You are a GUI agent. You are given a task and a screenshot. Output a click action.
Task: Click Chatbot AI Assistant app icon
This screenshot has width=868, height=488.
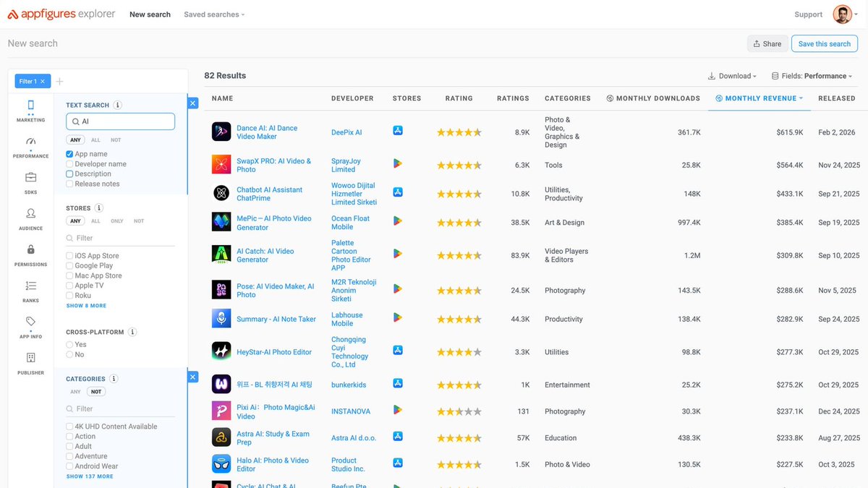point(221,193)
